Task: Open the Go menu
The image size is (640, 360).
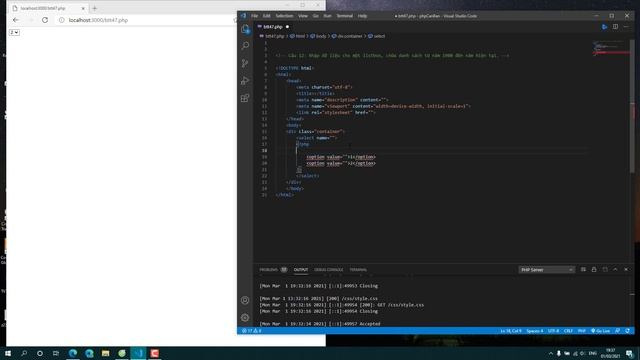Action: point(316,16)
